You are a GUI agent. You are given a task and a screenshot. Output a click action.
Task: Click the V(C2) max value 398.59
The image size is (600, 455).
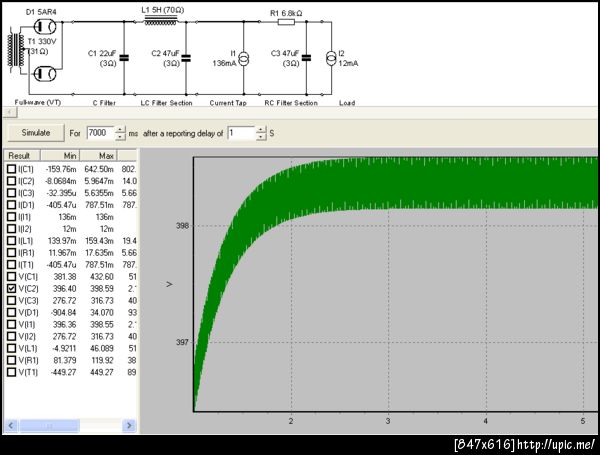click(x=102, y=289)
